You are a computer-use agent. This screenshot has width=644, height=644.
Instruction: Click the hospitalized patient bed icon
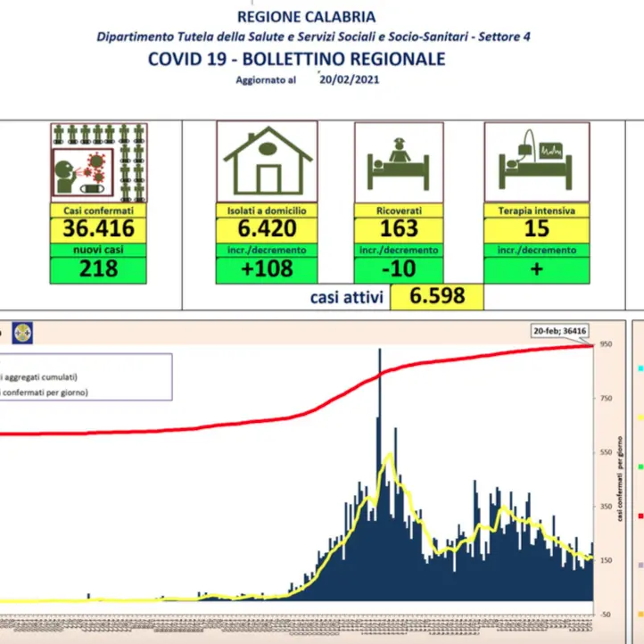(399, 162)
